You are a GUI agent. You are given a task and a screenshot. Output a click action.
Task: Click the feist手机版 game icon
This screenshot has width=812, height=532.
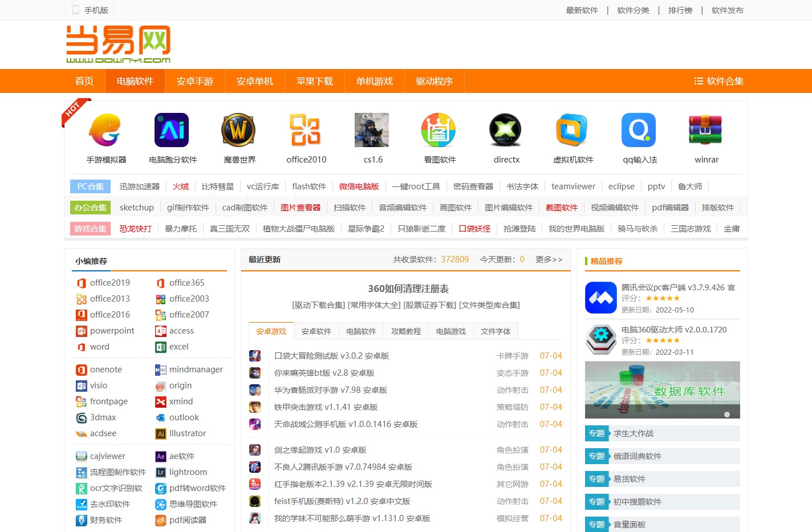[255, 501]
